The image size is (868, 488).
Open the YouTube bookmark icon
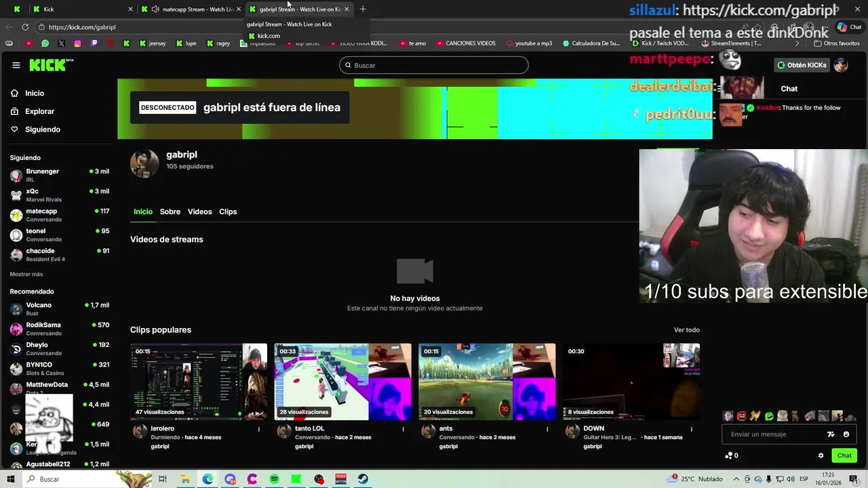[x=28, y=43]
